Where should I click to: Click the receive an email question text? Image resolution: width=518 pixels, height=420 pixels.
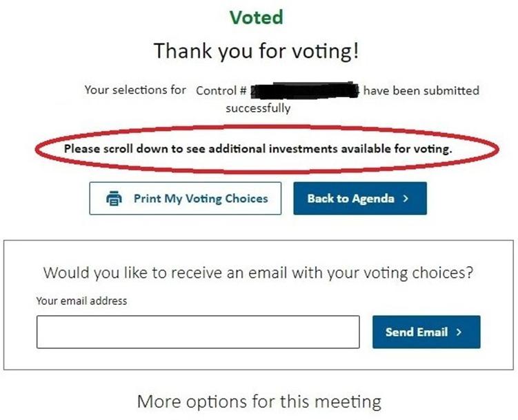259,272
